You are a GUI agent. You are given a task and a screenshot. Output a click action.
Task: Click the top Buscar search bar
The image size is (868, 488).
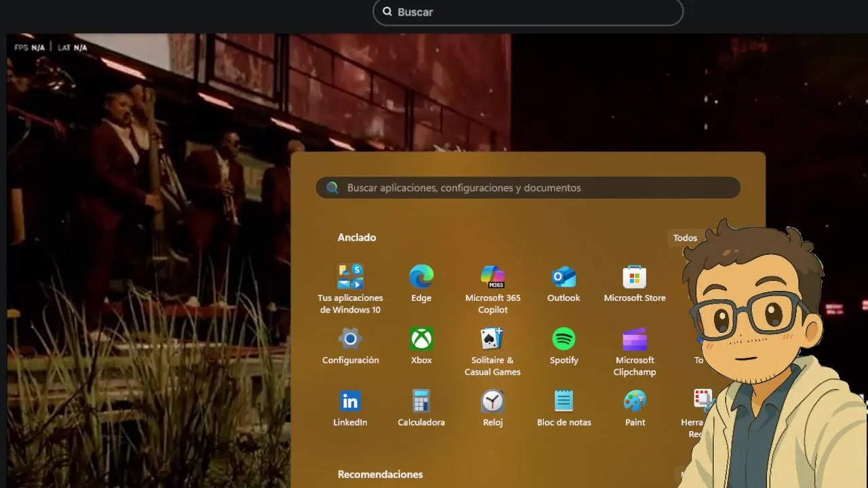click(x=528, y=12)
